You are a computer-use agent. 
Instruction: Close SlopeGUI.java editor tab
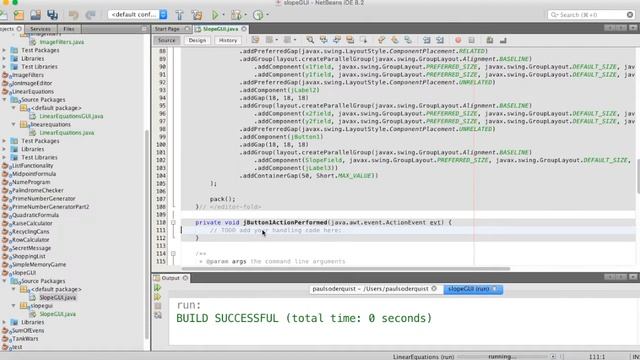244,29
